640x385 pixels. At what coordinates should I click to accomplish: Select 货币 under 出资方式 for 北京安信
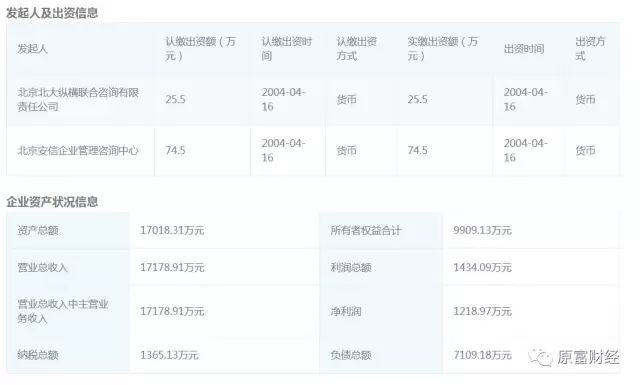[x=585, y=151]
